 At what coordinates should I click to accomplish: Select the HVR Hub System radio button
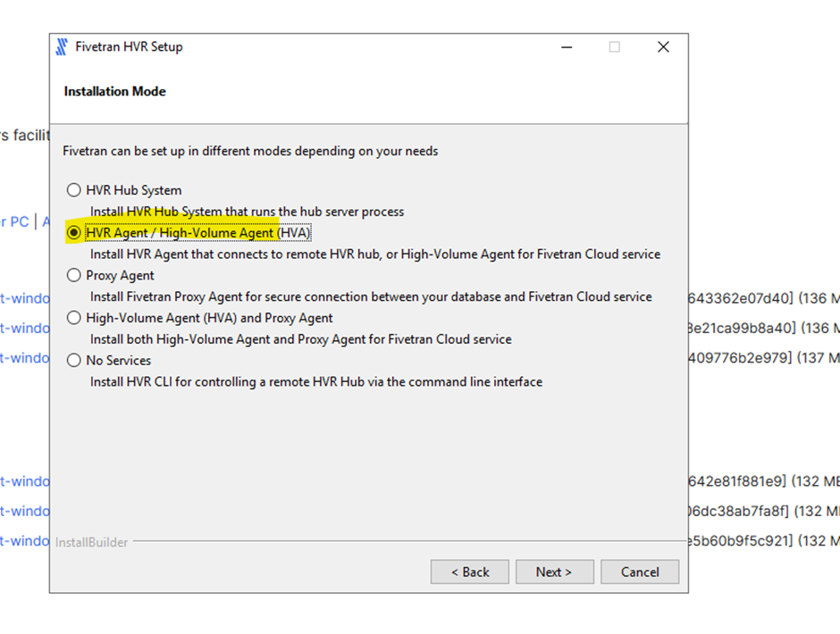(74, 190)
